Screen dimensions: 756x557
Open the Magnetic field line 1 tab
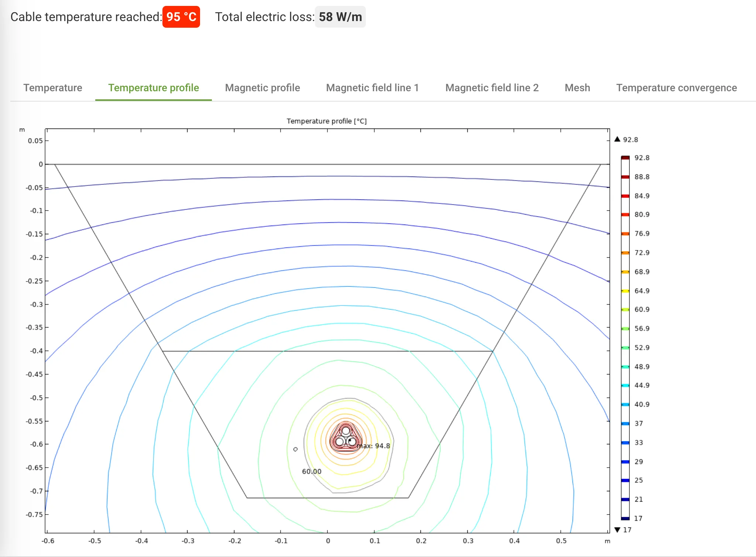coord(372,88)
